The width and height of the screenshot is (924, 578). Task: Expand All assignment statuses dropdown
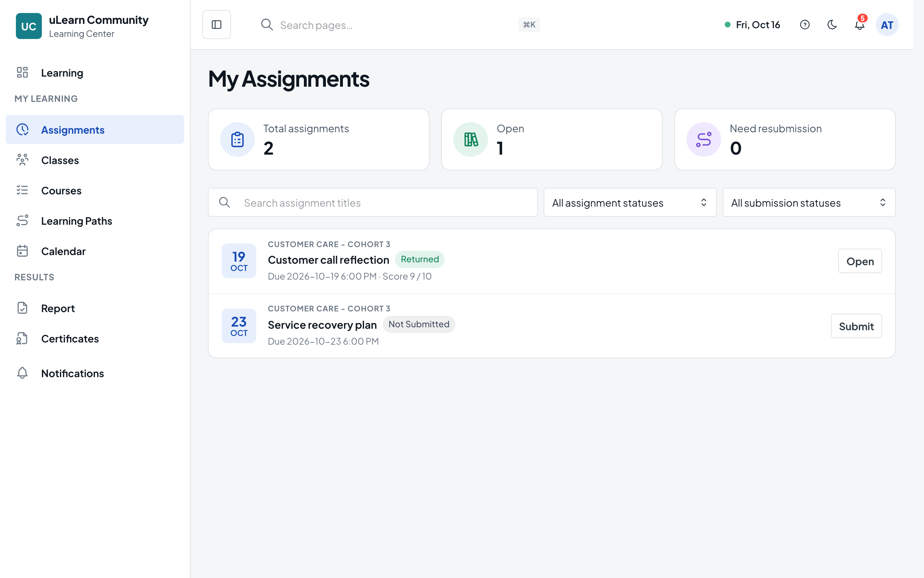tap(629, 203)
